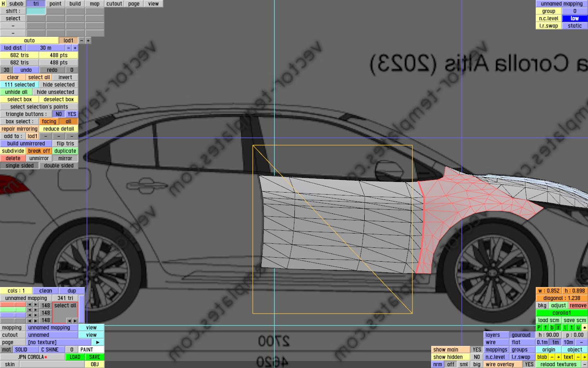Click the yellow OBJ button
This screenshot has width=588, height=368.
(95, 364)
